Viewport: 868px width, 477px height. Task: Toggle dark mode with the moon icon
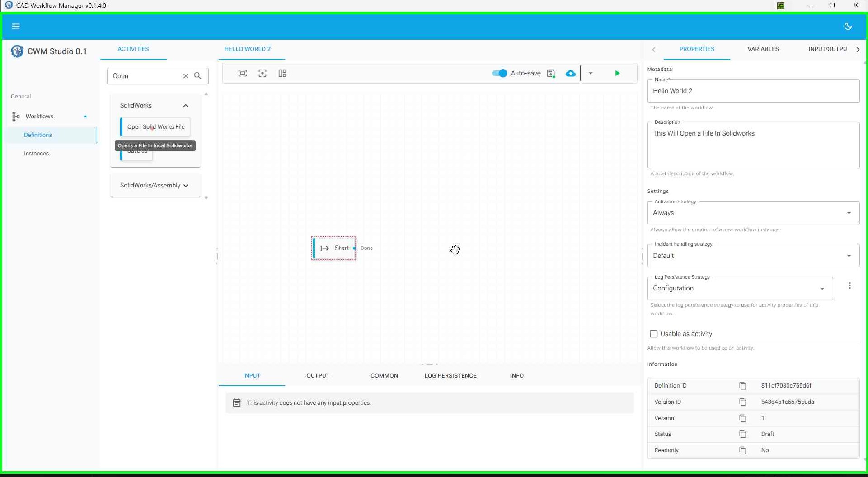848,26
